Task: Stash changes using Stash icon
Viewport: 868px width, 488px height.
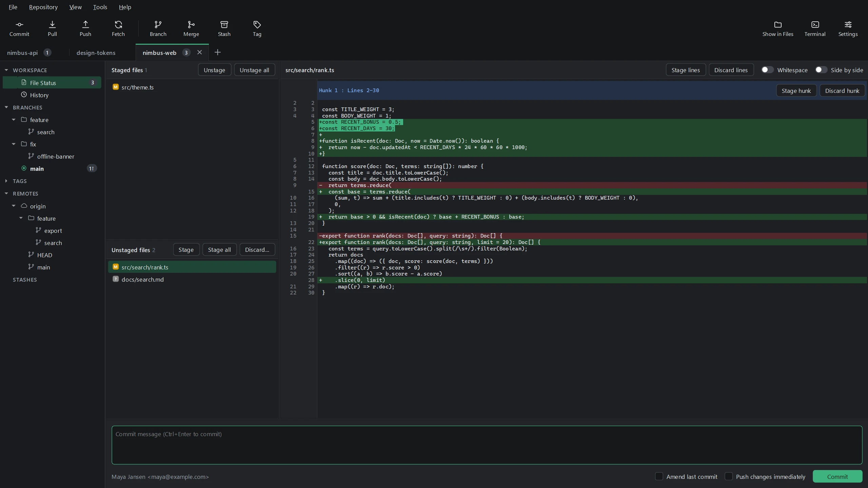Action: 224,28
